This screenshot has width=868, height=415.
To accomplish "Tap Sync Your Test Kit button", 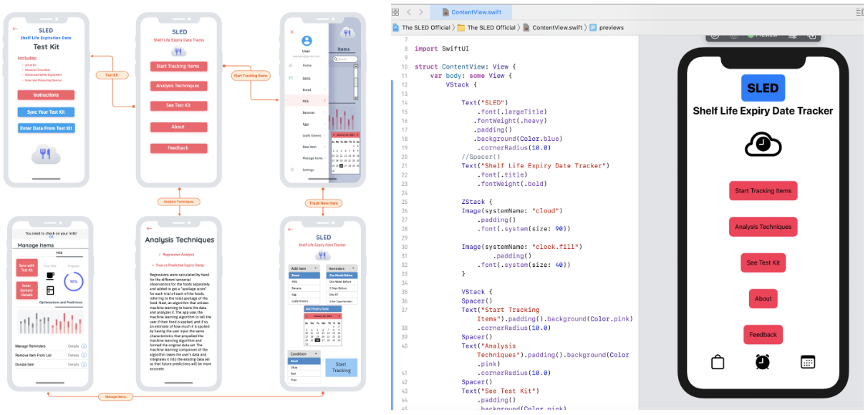I will 46,112.
